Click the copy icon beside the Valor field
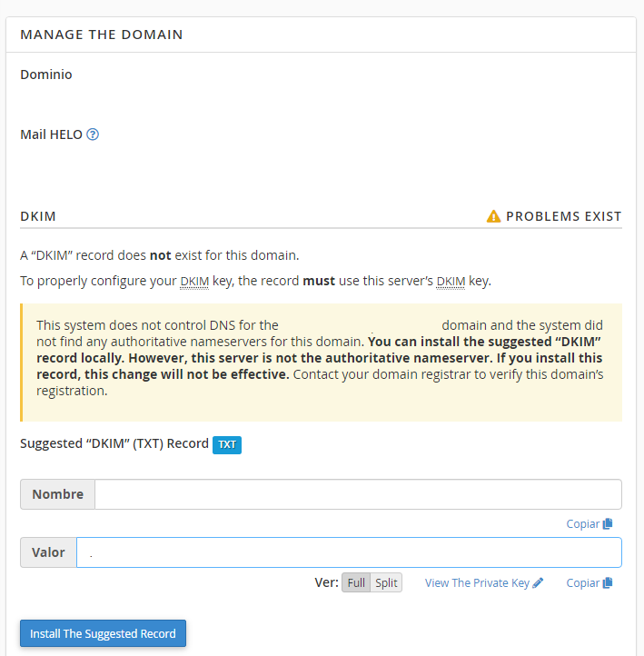Screen dimensions: 644x656 (x=608, y=582)
